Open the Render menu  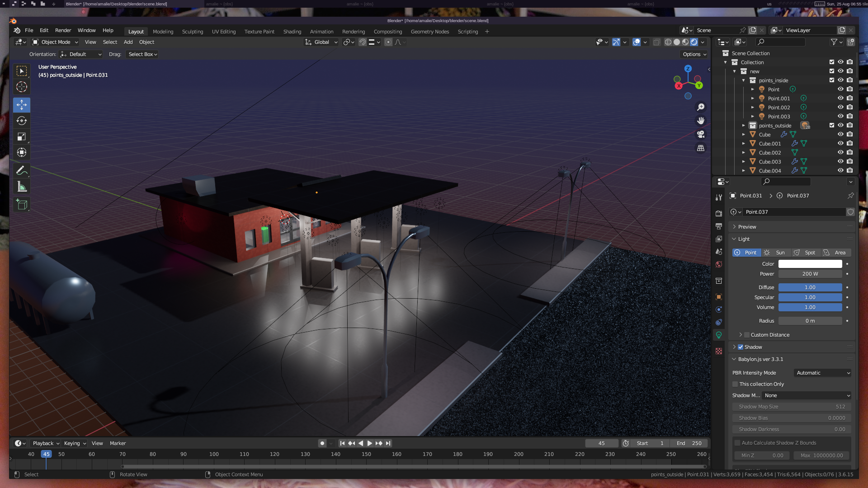click(63, 30)
